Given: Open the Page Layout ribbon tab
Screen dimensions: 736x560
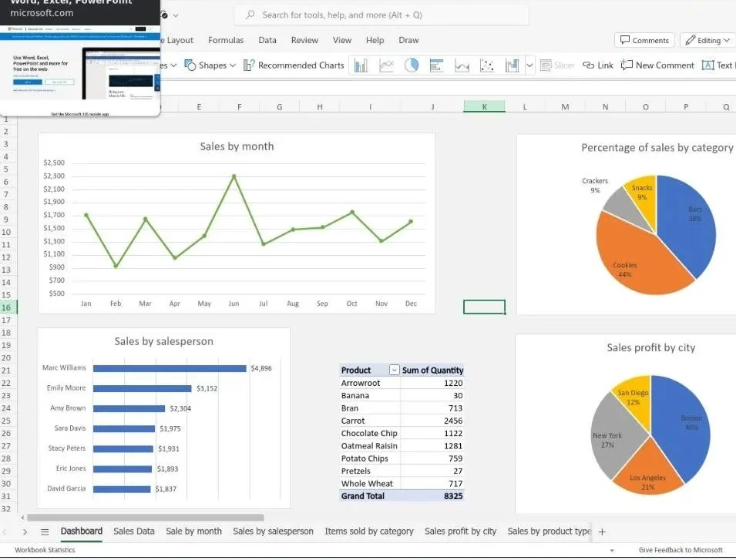Looking at the screenshot, I should tap(176, 40).
